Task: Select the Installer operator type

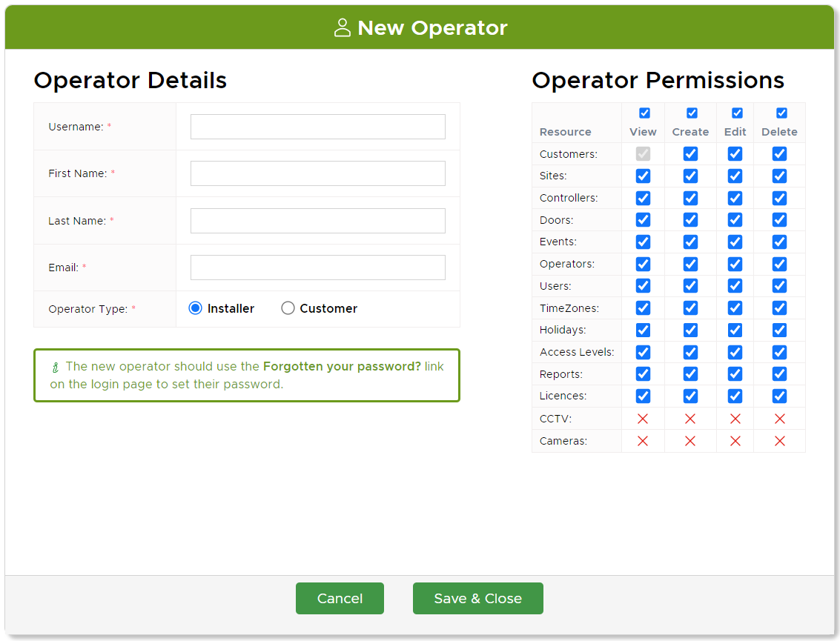Action: click(x=194, y=308)
